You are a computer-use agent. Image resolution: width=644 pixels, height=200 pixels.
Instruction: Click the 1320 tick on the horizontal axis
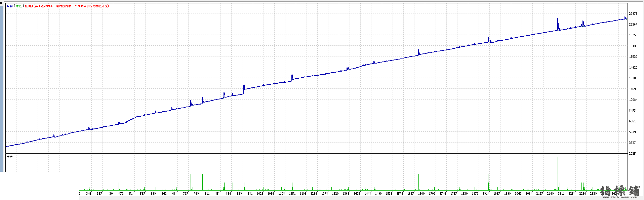[x=335, y=194]
